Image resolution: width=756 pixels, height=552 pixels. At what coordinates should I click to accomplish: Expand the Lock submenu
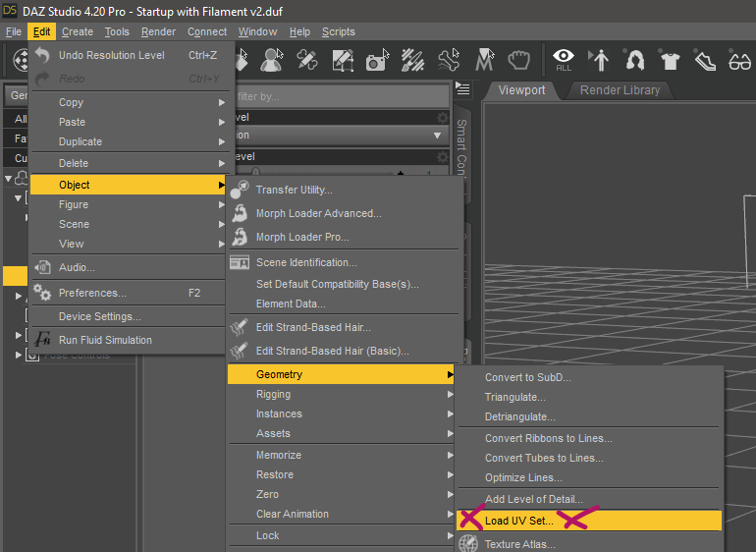(x=342, y=535)
